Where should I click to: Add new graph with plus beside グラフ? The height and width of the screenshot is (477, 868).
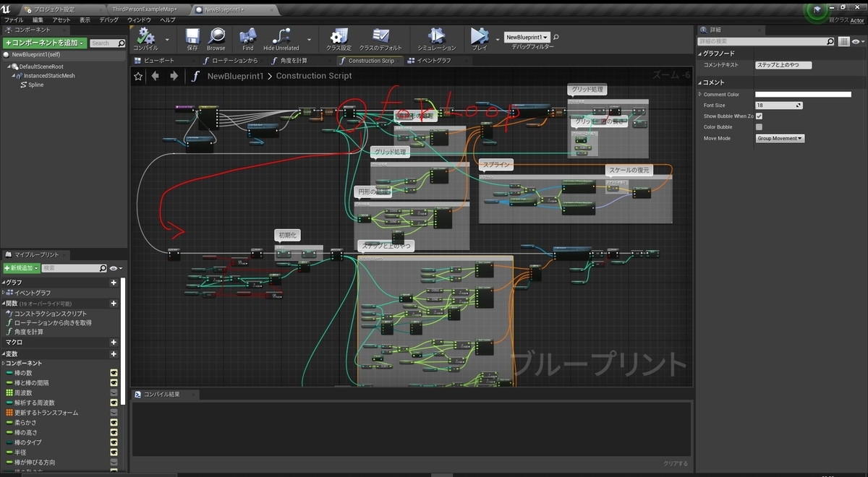coord(114,283)
